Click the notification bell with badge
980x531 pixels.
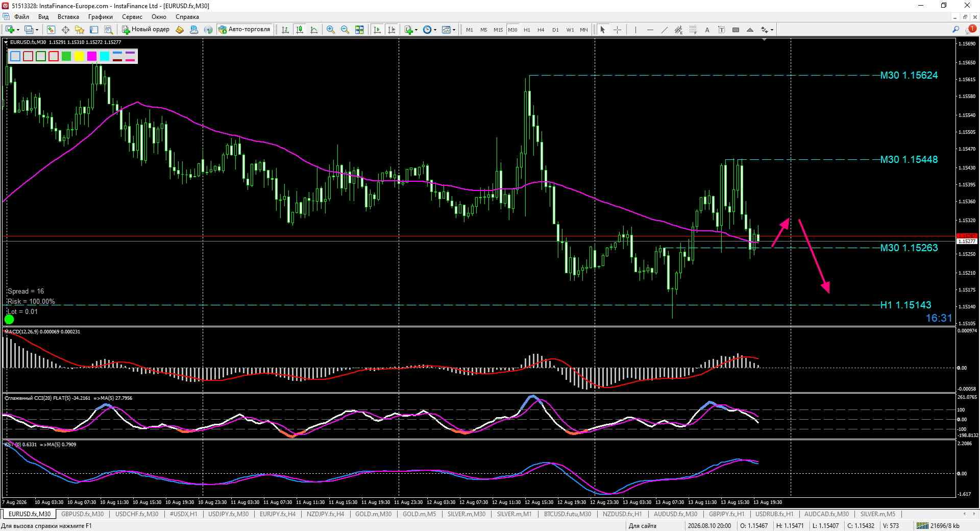pyautogui.click(x=970, y=30)
